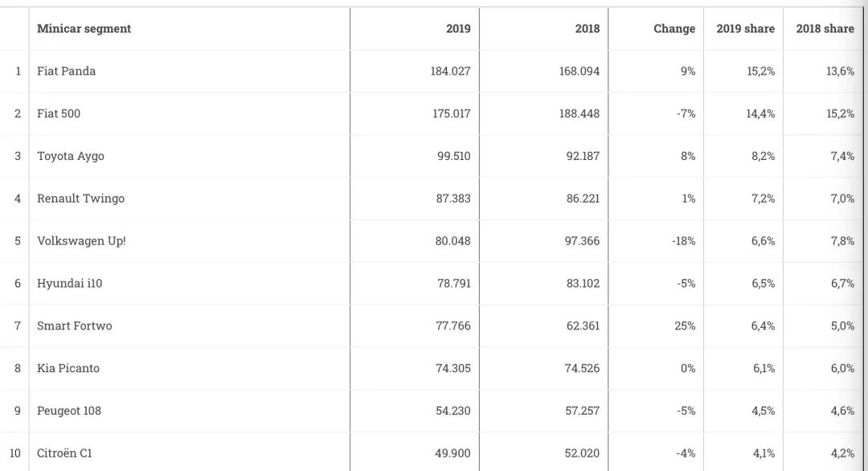868x471 pixels.
Task: Sort by the 2019 column header
Action: [458, 29]
